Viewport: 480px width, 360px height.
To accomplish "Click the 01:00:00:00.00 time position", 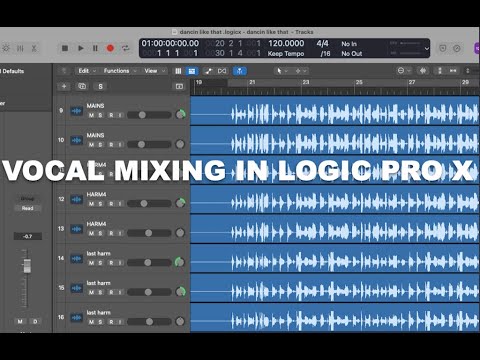I will [170, 43].
